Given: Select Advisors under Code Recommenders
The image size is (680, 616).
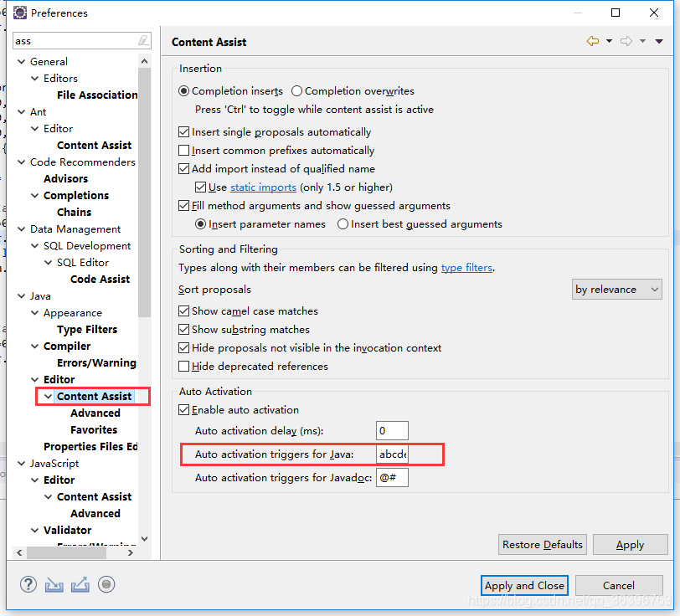Looking at the screenshot, I should pyautogui.click(x=65, y=178).
